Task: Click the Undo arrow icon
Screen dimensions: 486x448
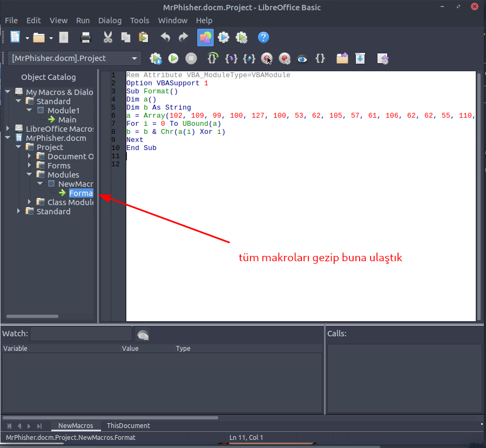Action: (165, 37)
